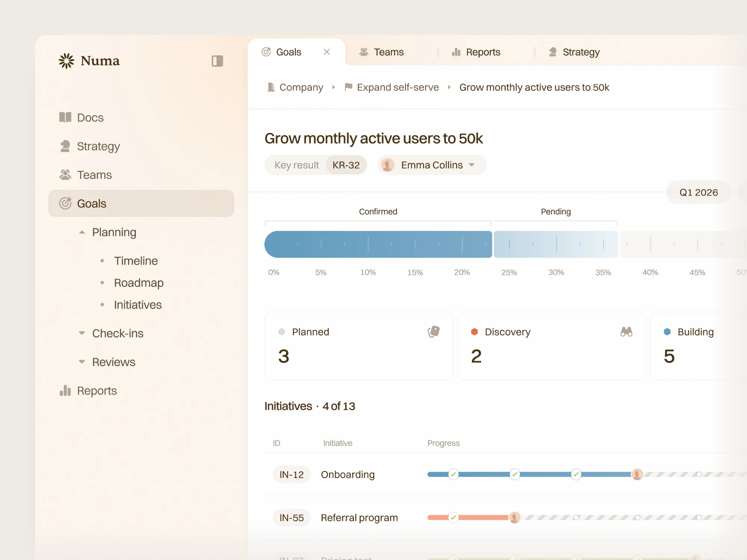Click the Numa sunburst logo icon
This screenshot has width=747, height=560.
coord(66,61)
